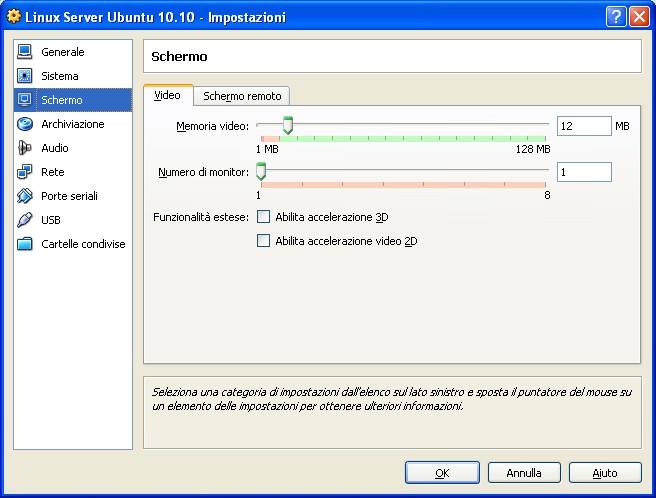Click the USB plug icon
This screenshot has width=656, height=498.
[x=25, y=220]
